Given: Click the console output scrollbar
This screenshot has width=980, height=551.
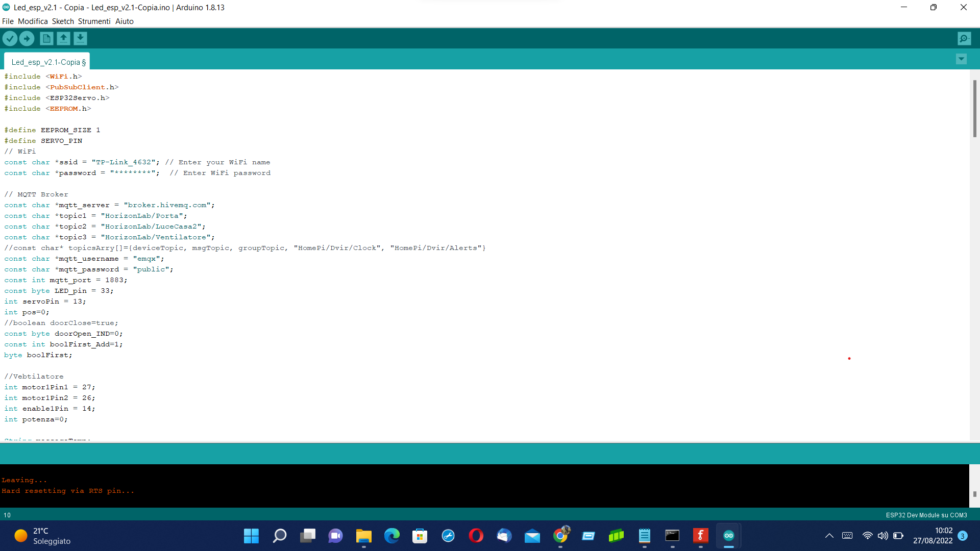Looking at the screenshot, I should (974, 493).
